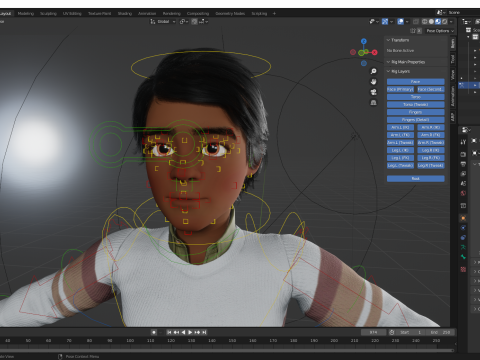
Task: Toggle viewport gizmos display button
Action: (x=385, y=22)
